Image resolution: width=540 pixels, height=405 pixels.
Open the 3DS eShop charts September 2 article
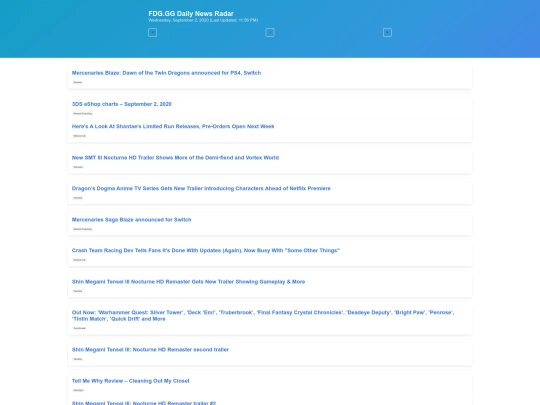[122, 104]
